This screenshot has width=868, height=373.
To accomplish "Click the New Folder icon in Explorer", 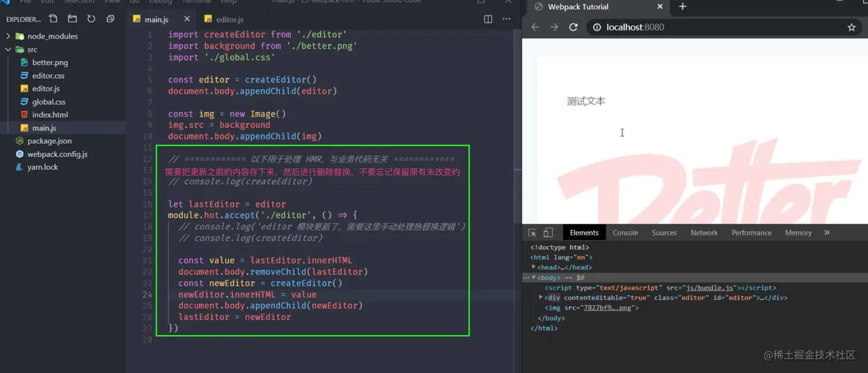I will tap(72, 19).
